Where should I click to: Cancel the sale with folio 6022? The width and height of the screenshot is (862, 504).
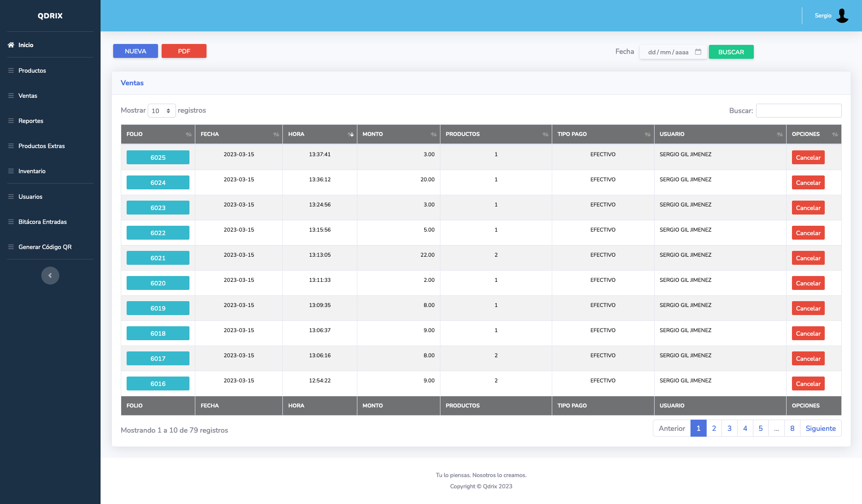point(808,233)
